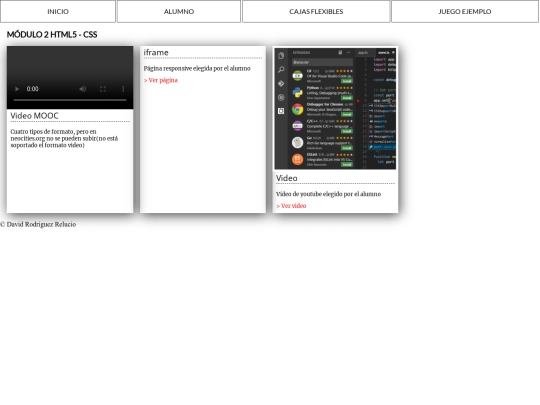Open the ALUMNO menu item
This screenshot has height=405, width=540.
pyautogui.click(x=179, y=11)
